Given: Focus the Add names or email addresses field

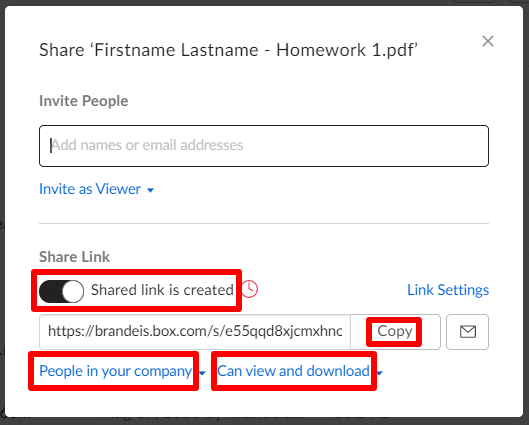Looking at the screenshot, I should click(x=264, y=146).
